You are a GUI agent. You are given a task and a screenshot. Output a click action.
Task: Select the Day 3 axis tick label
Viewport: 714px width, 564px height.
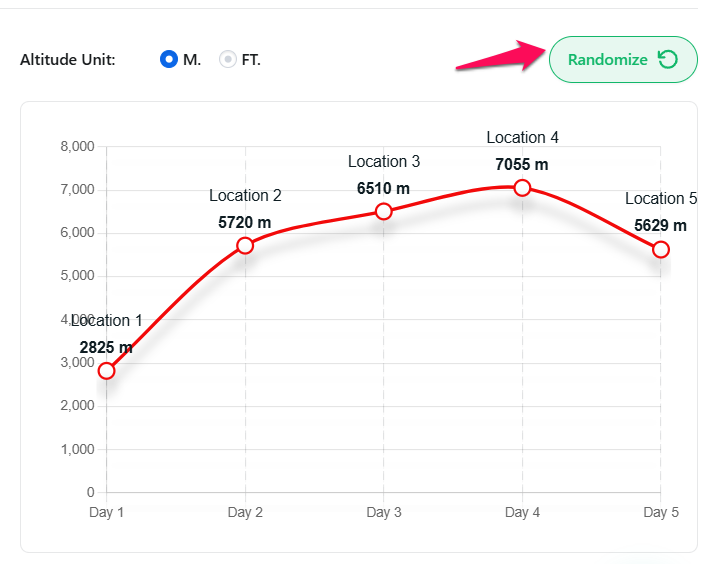coord(383,513)
